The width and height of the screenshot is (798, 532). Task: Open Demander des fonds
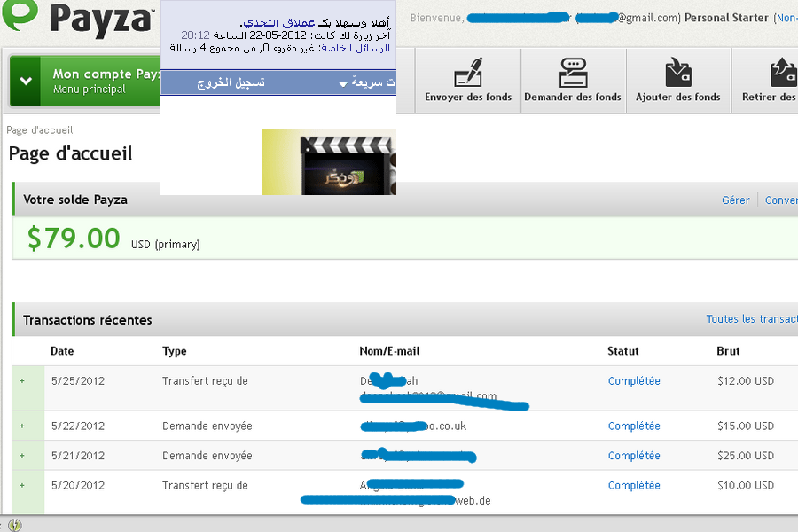[x=573, y=81]
